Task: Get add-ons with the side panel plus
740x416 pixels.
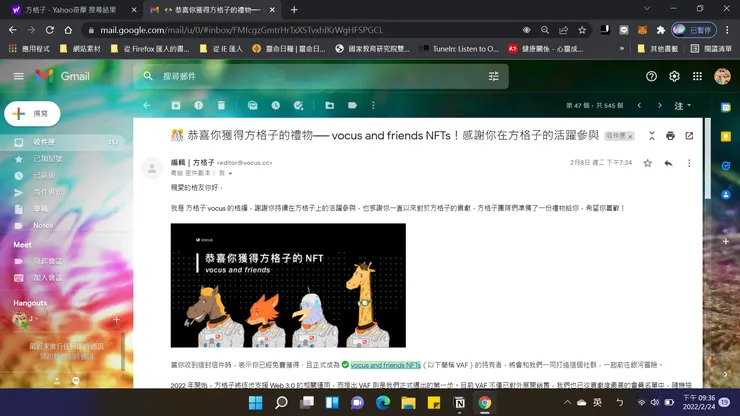Action: click(x=726, y=241)
